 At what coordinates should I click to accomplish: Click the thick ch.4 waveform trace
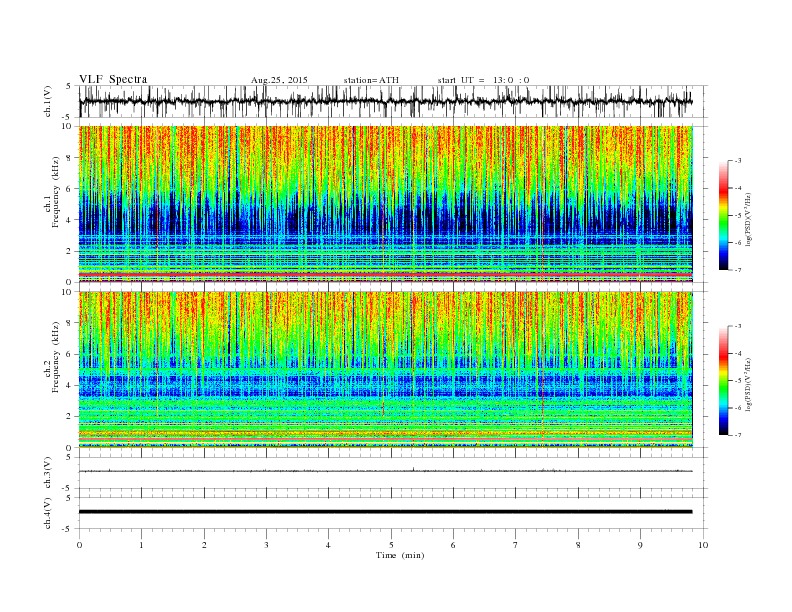tap(385, 512)
